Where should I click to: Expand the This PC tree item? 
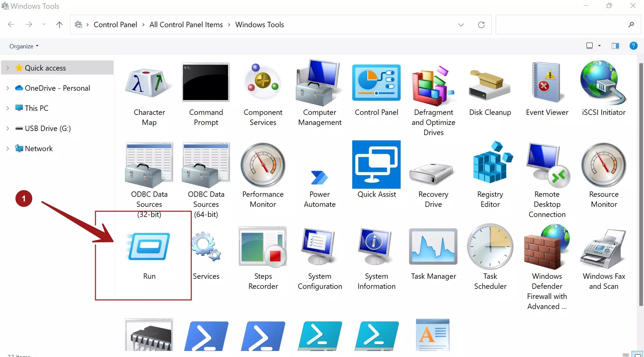[7, 108]
